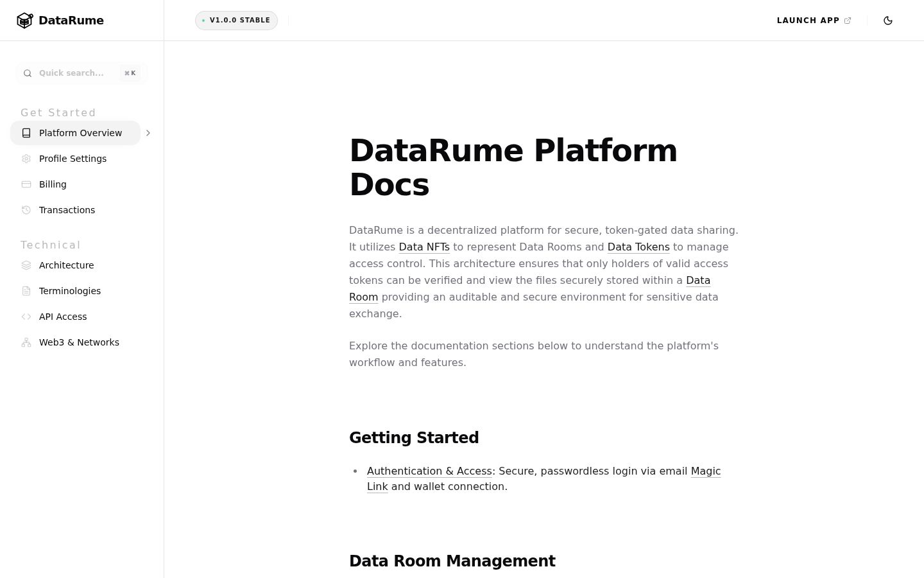Click the DataRume Platform Docs title
Image resolution: width=924 pixels, height=578 pixels.
coord(513,168)
